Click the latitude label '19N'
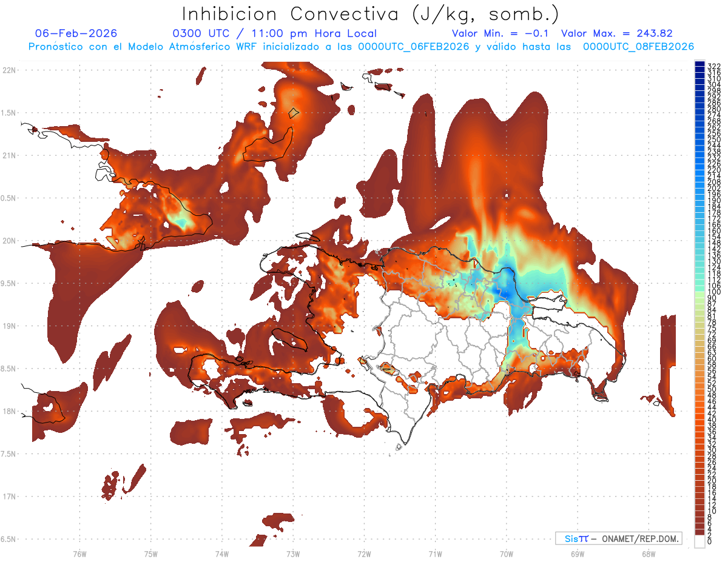This screenshot has width=728, height=562. (9, 326)
